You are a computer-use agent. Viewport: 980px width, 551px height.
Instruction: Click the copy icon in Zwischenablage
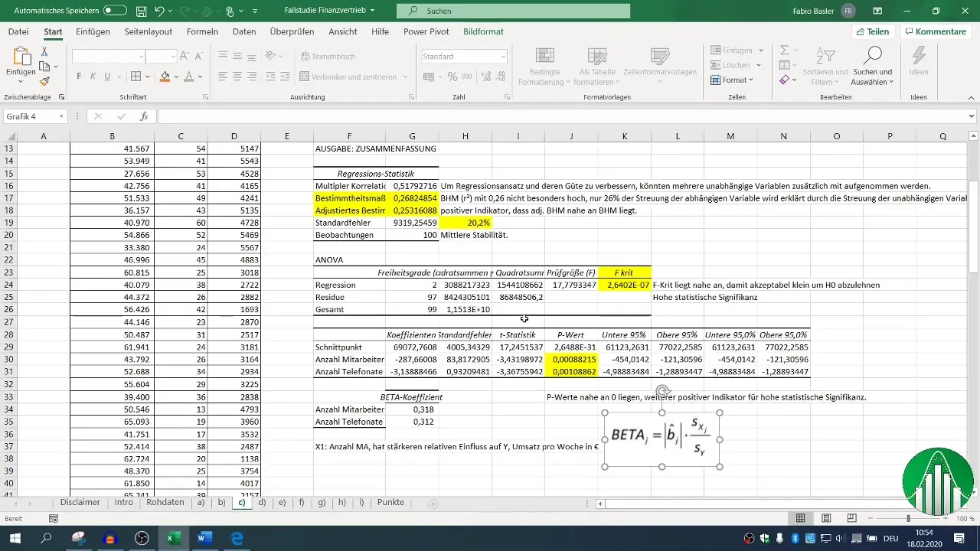44,66
